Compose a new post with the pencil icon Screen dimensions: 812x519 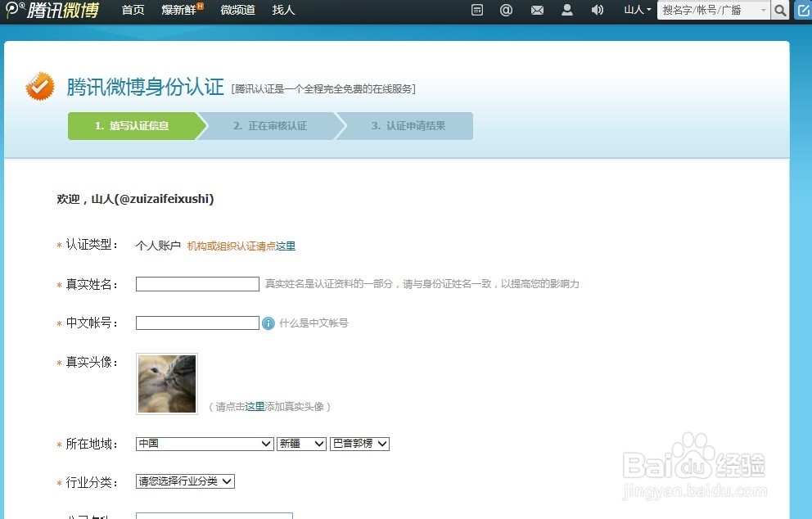(x=803, y=10)
